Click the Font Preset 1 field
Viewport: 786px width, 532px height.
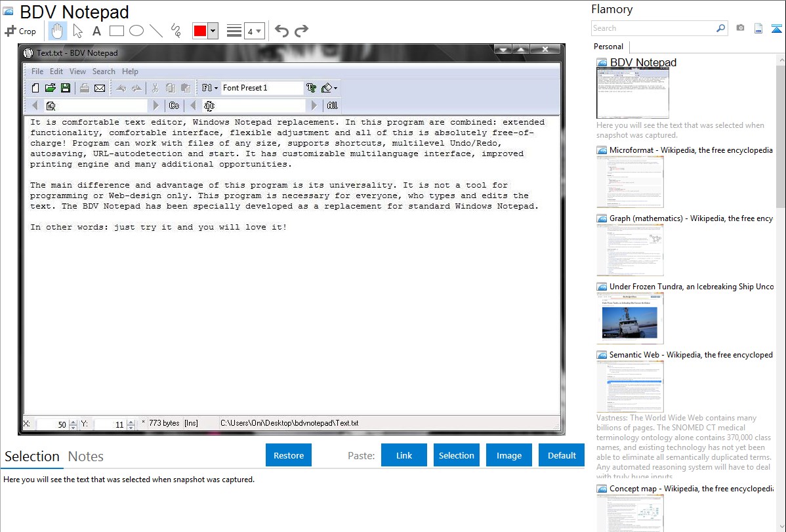tap(262, 89)
